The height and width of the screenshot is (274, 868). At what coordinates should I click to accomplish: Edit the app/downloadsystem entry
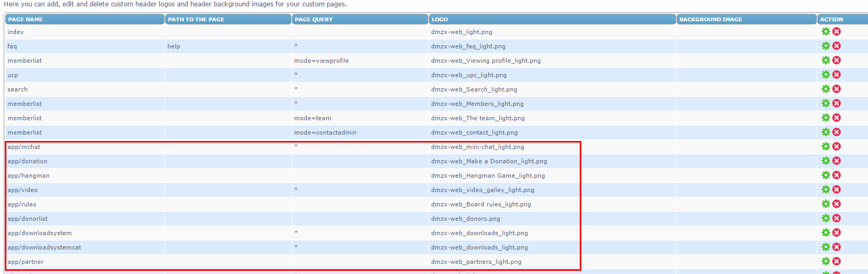coord(825,233)
